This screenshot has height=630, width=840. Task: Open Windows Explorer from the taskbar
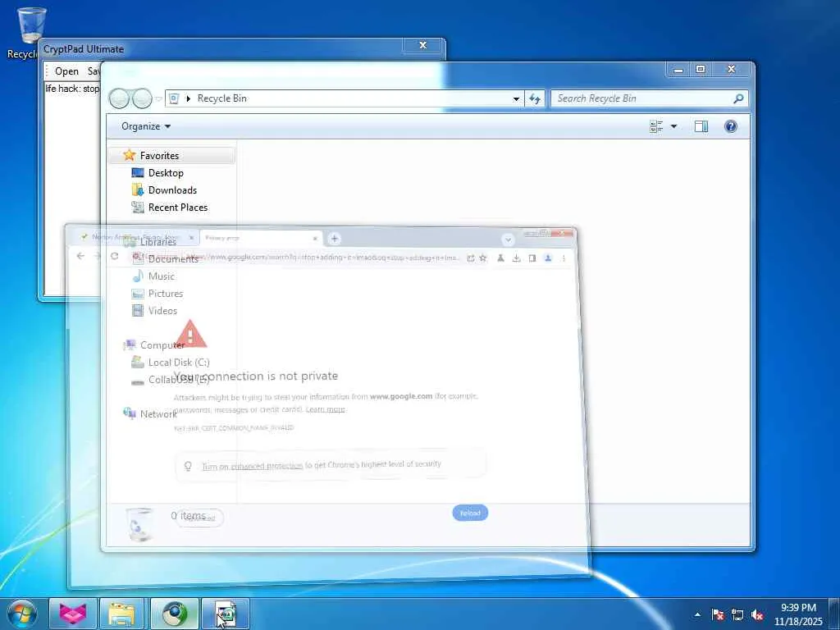pyautogui.click(x=123, y=614)
